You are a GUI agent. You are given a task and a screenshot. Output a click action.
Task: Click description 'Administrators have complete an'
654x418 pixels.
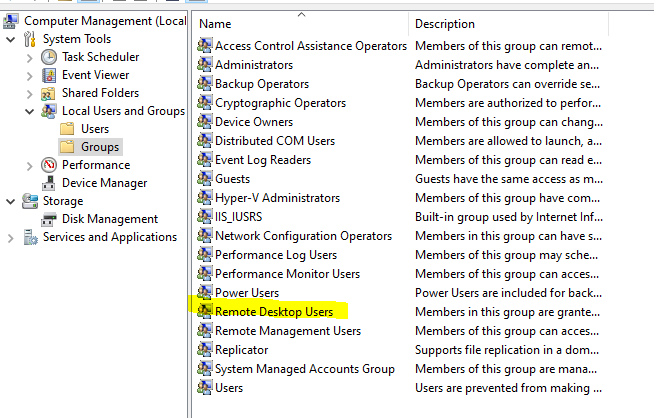(507, 65)
